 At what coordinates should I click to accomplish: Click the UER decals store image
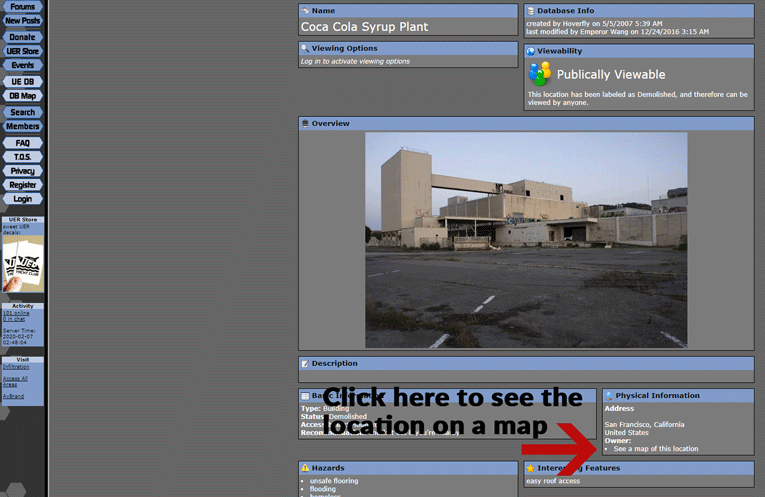tap(22, 264)
